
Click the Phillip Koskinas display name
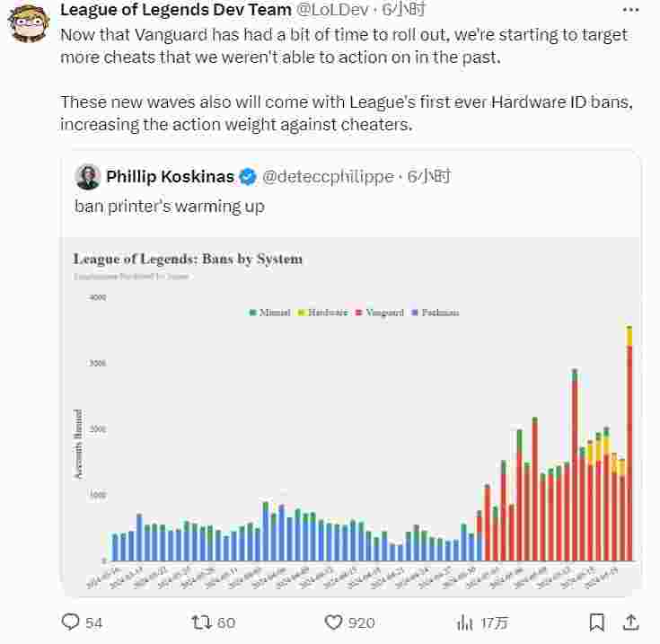[x=170, y=176]
